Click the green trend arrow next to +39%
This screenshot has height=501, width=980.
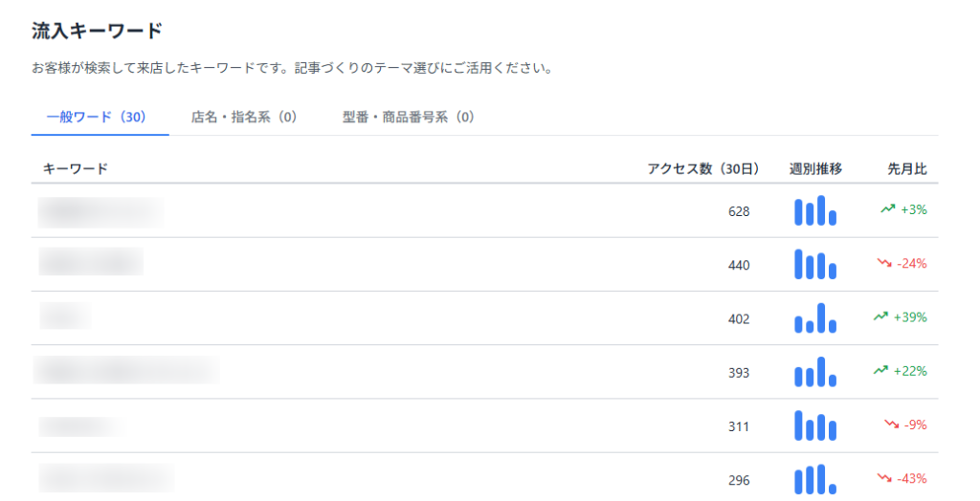click(880, 316)
